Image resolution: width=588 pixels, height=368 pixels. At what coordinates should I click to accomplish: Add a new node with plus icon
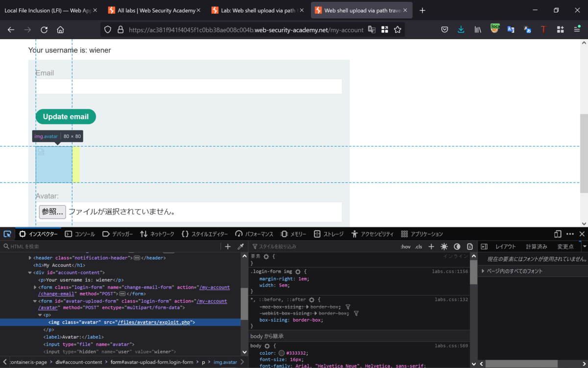click(x=228, y=246)
